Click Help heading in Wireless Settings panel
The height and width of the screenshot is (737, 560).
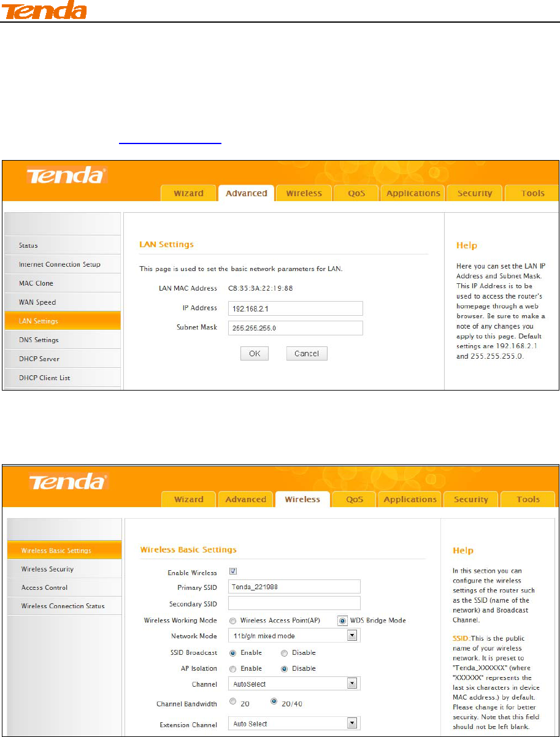tap(463, 551)
